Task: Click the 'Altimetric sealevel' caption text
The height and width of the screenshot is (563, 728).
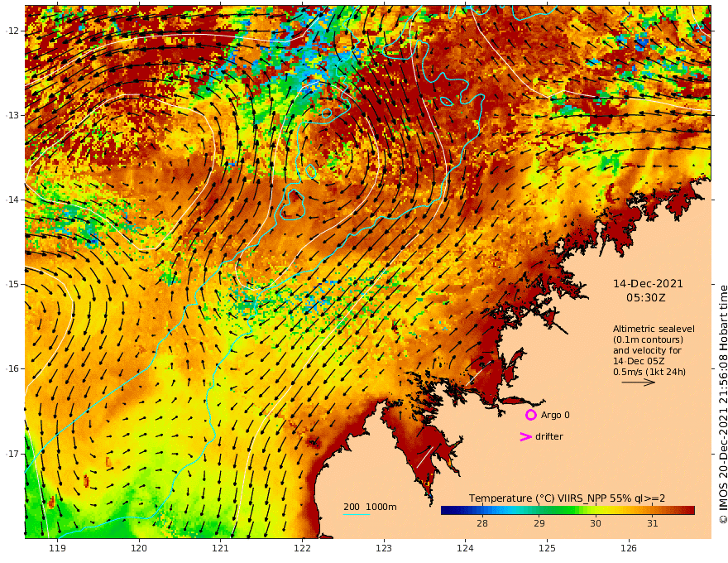Action: pos(654,329)
